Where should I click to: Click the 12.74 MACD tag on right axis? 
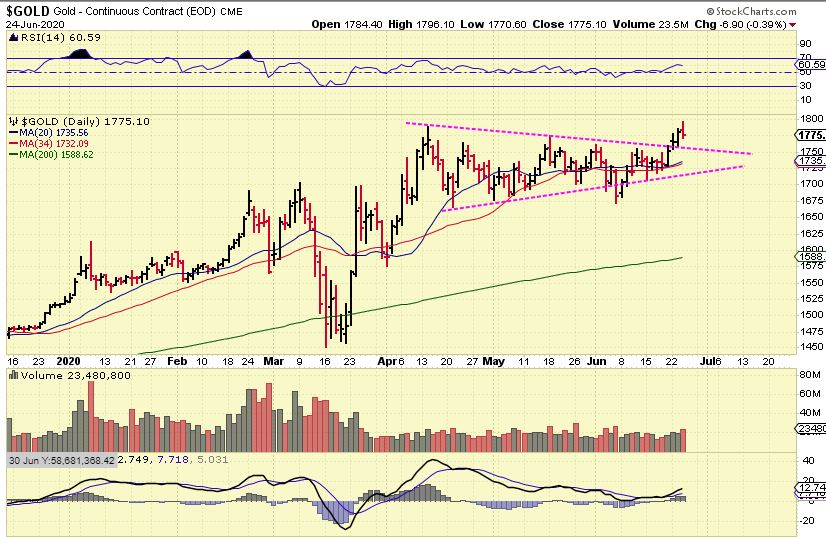811,487
